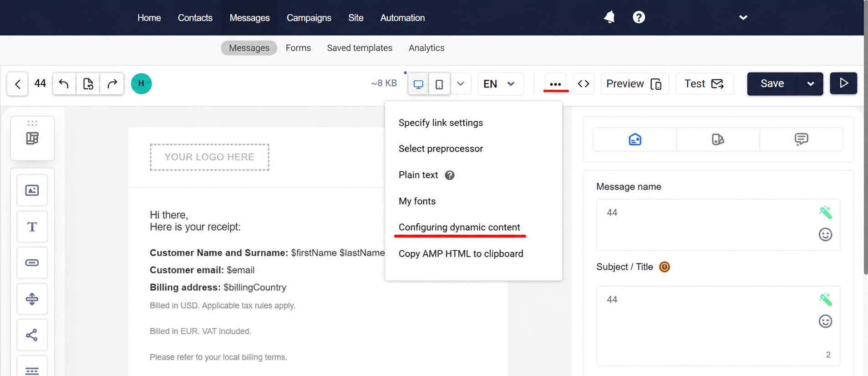
Task: Open Messages in top navigation bar
Action: pos(249,18)
